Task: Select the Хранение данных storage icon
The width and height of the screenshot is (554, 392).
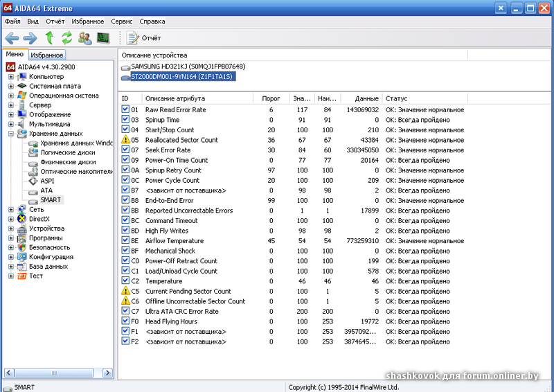Action: (x=22, y=133)
